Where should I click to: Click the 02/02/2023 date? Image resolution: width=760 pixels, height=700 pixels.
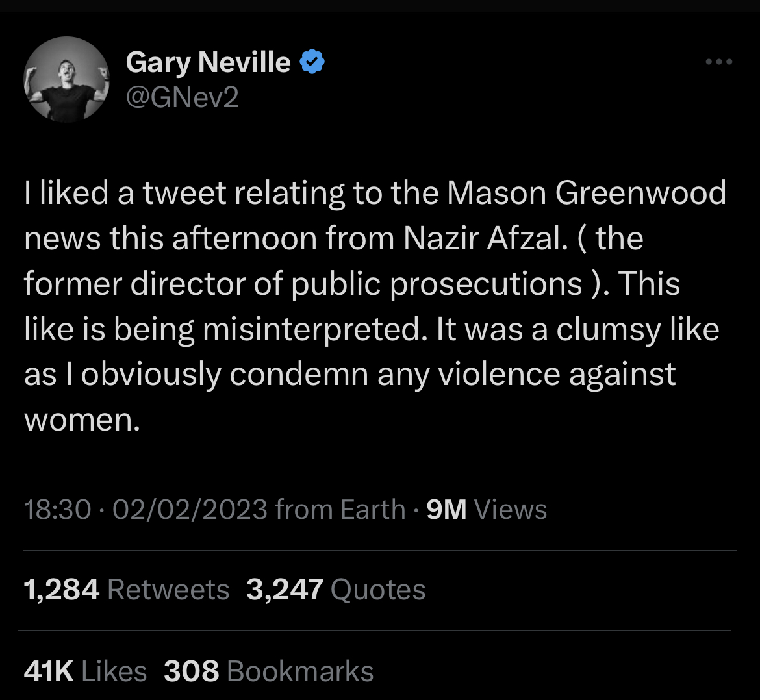[190, 510]
